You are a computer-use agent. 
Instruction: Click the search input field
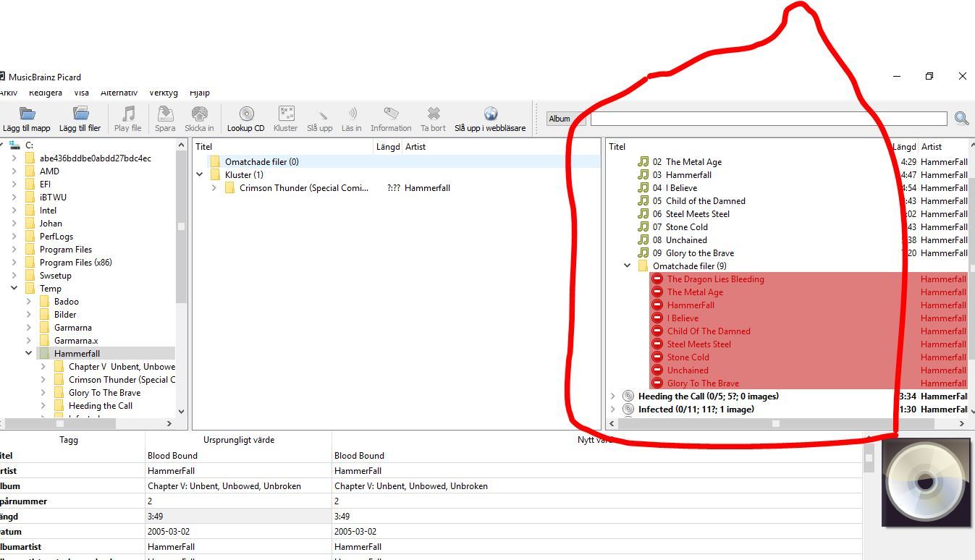tap(769, 119)
